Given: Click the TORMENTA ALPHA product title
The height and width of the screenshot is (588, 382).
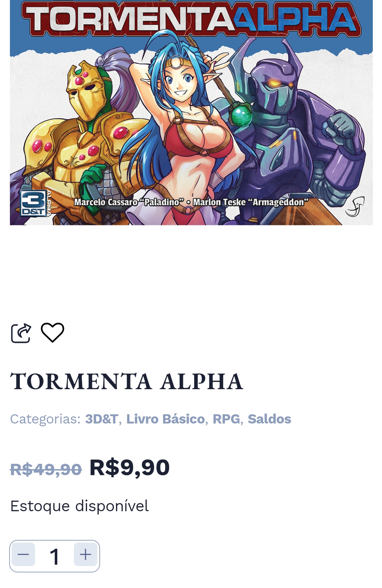Looking at the screenshot, I should [x=127, y=381].
